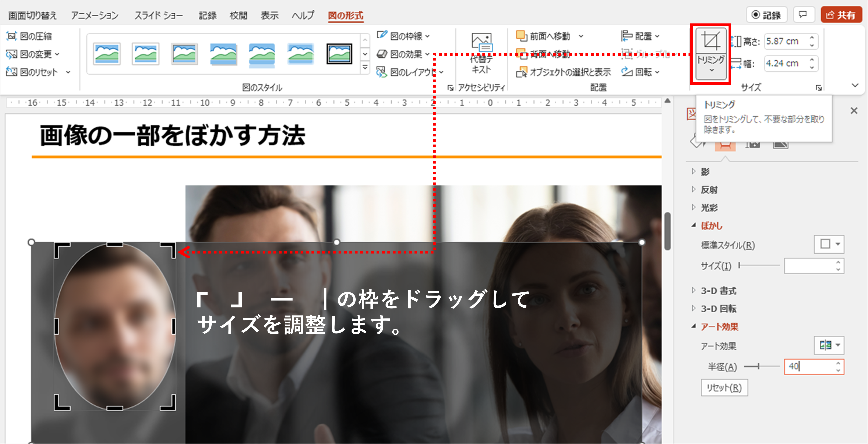Click the 図の圧縮 (Compress Pictures) icon
The width and height of the screenshot is (868, 444).
tap(11, 36)
